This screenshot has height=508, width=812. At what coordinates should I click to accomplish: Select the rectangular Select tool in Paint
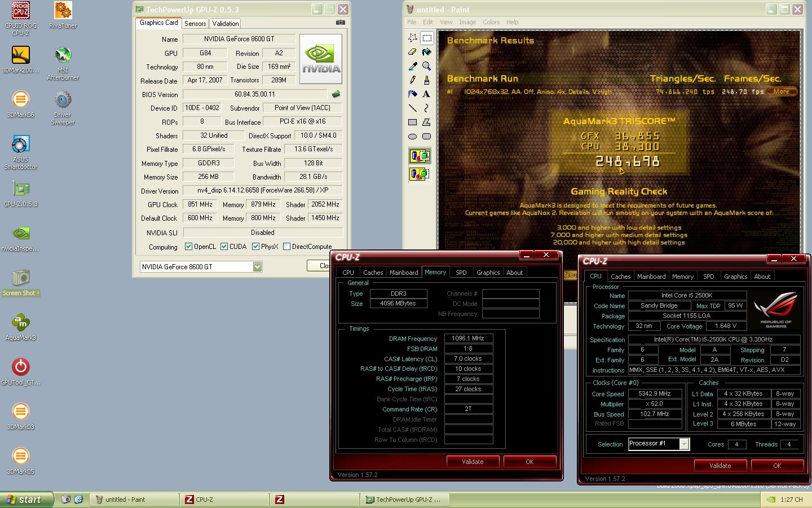click(x=427, y=38)
